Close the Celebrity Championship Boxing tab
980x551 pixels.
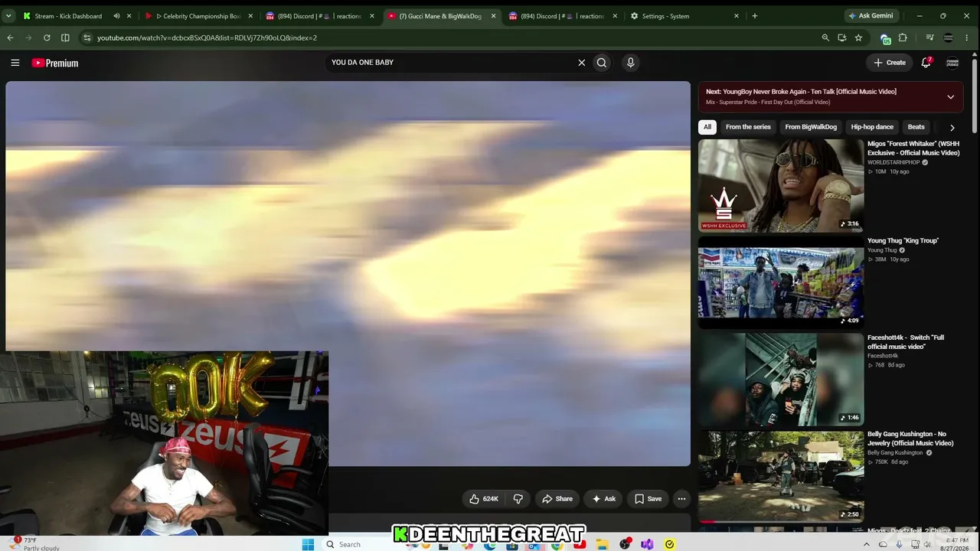(x=250, y=16)
